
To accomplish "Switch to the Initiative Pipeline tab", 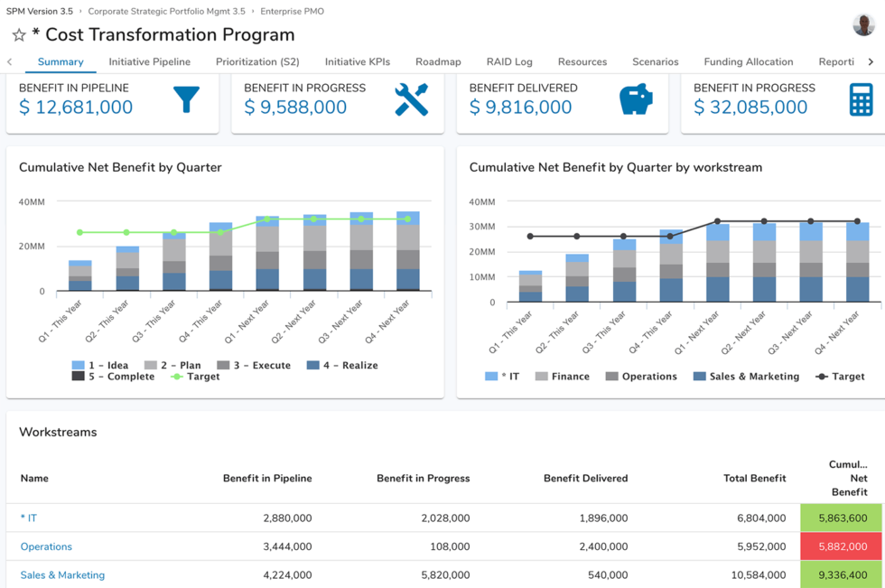I will [x=150, y=62].
